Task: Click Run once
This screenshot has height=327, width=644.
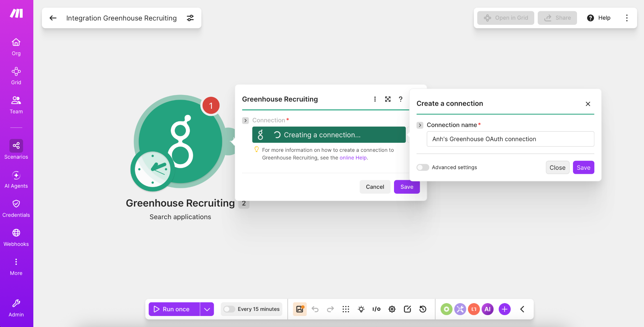Action: tap(174, 309)
